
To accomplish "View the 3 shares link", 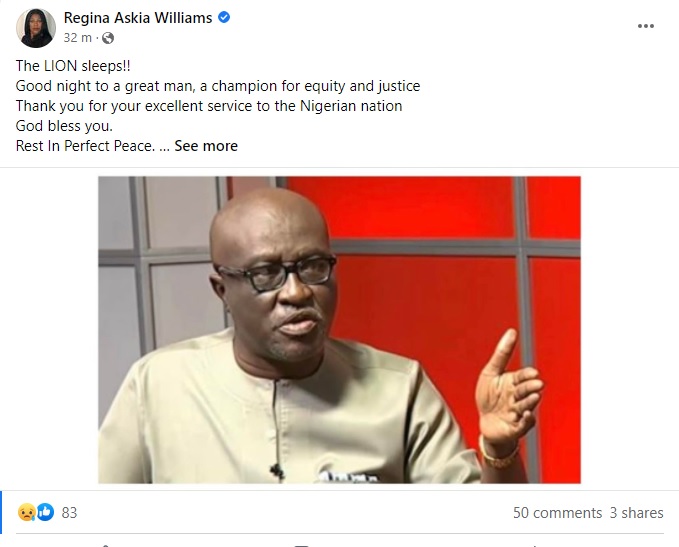I will (x=637, y=513).
